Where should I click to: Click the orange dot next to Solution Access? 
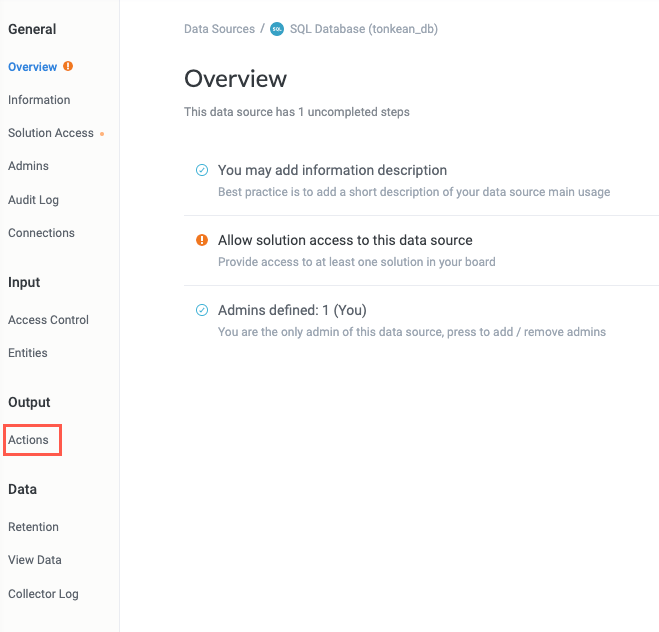tap(102, 134)
